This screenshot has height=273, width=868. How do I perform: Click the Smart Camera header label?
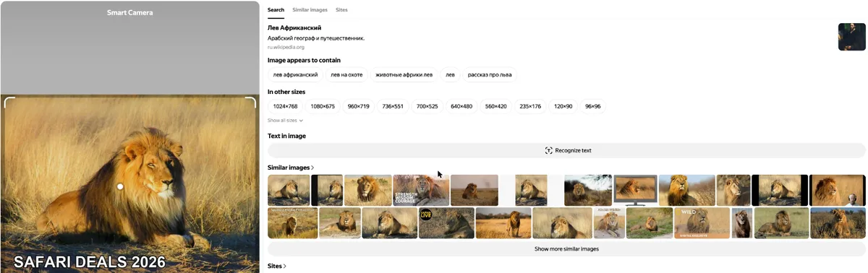click(130, 12)
